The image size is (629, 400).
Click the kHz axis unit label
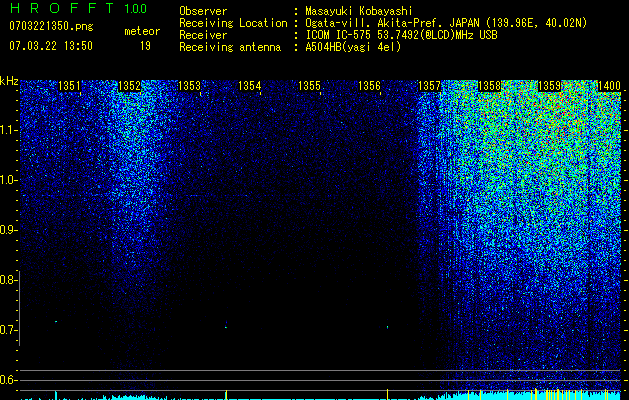(x=9, y=81)
